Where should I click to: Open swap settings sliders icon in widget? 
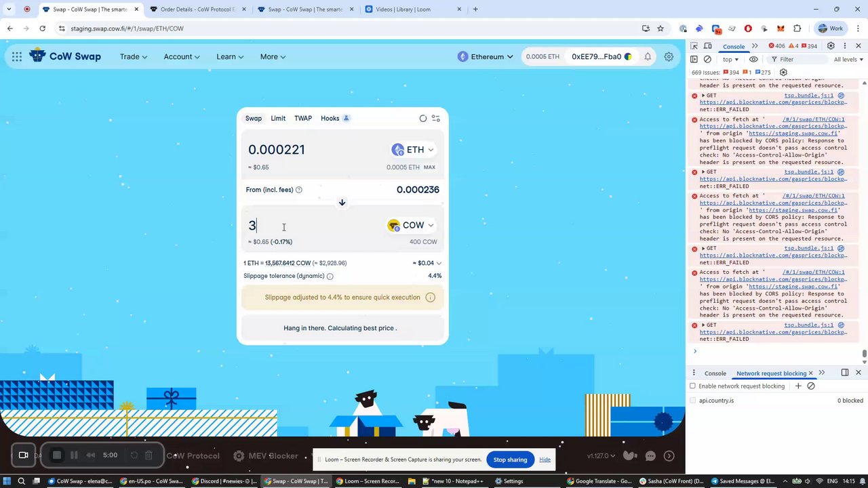pos(435,118)
